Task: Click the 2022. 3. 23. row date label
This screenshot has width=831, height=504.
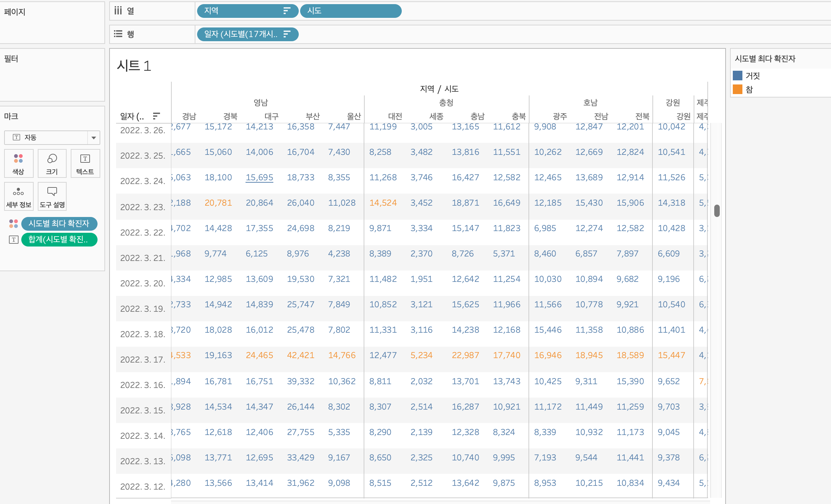Action: coord(143,207)
